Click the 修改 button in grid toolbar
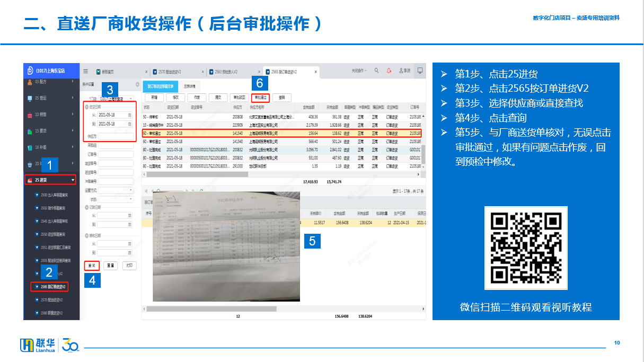The height and width of the screenshot is (362, 644). [175, 98]
